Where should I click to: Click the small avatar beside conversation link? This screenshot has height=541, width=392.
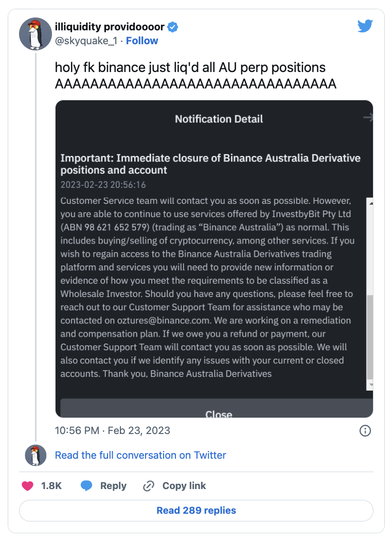[x=35, y=455]
